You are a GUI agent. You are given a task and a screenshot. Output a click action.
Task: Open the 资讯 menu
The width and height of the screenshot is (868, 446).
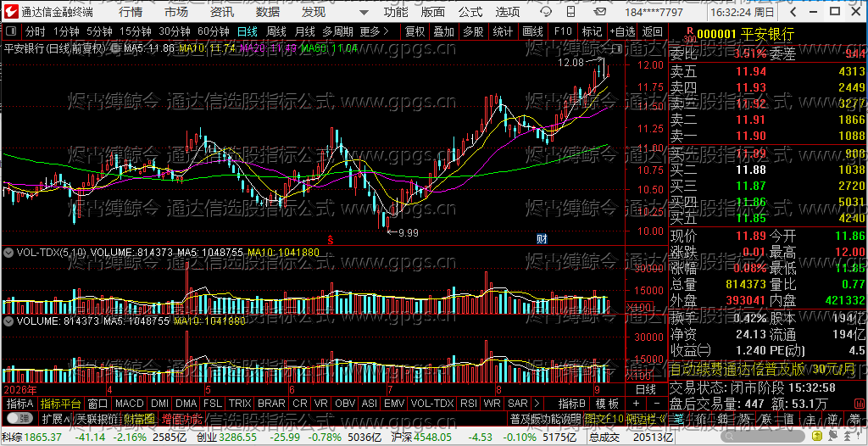click(x=222, y=12)
